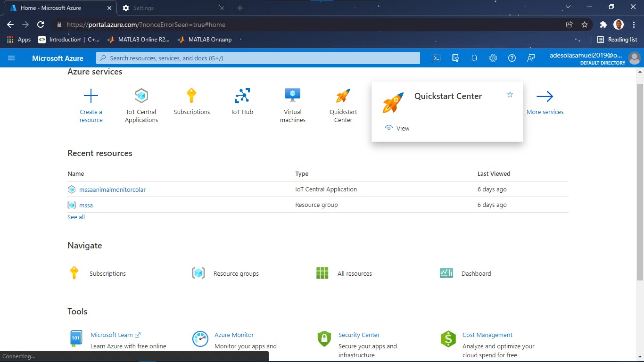The image size is (644, 362).
Task: Open a new browser tab with plus
Action: (x=240, y=8)
